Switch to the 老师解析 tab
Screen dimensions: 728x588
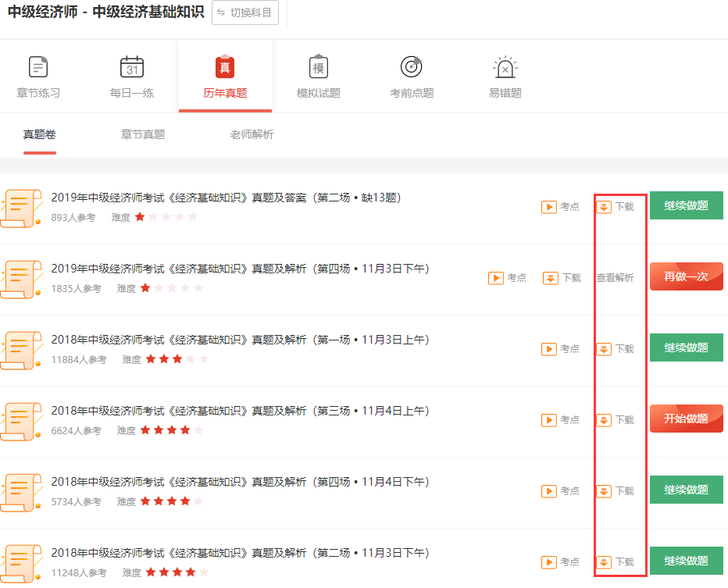tap(252, 134)
